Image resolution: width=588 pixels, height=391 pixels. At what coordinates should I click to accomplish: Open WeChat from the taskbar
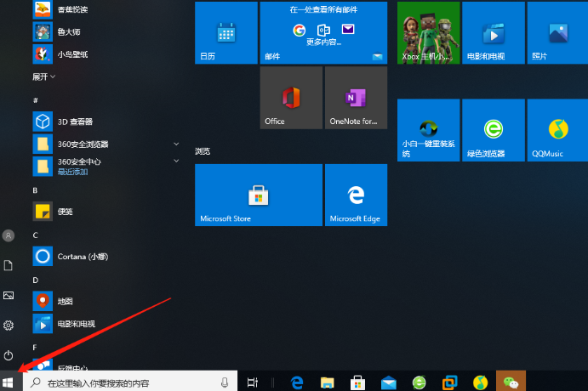511,382
